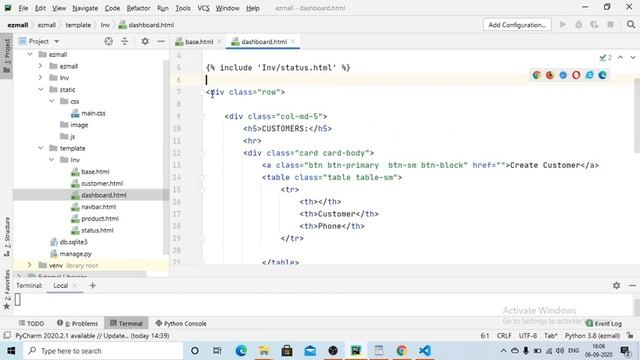
Task: Go to previous highlighted problem arrow
Action: (620, 58)
